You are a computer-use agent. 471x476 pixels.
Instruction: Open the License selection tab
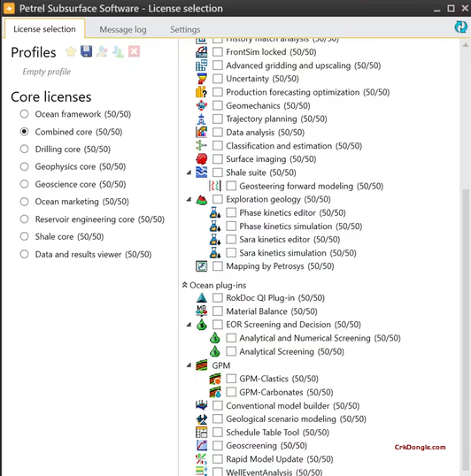click(x=44, y=29)
